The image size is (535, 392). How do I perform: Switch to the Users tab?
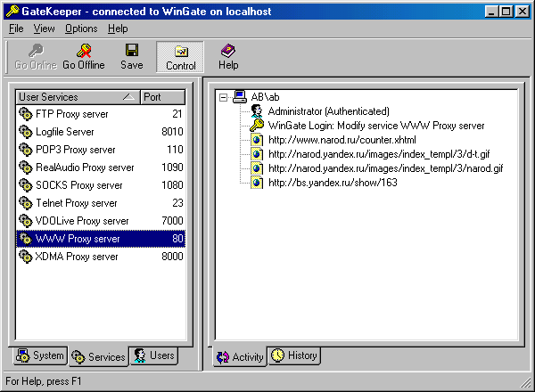tap(154, 355)
